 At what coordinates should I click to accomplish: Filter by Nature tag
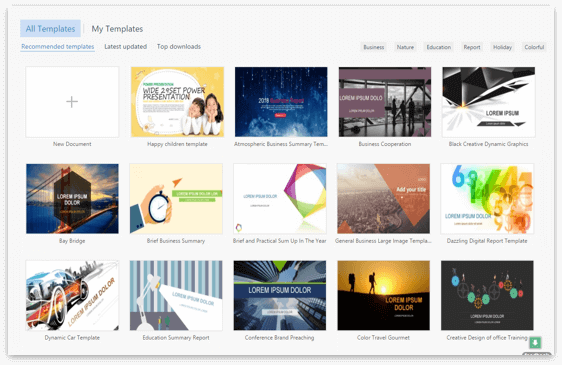pyautogui.click(x=405, y=47)
